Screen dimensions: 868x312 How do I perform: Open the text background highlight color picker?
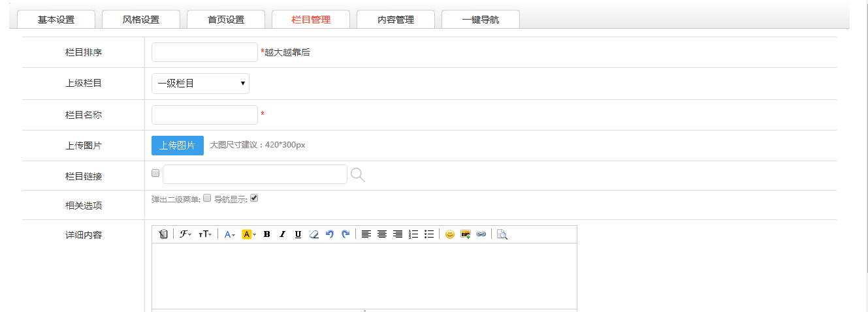click(249, 234)
